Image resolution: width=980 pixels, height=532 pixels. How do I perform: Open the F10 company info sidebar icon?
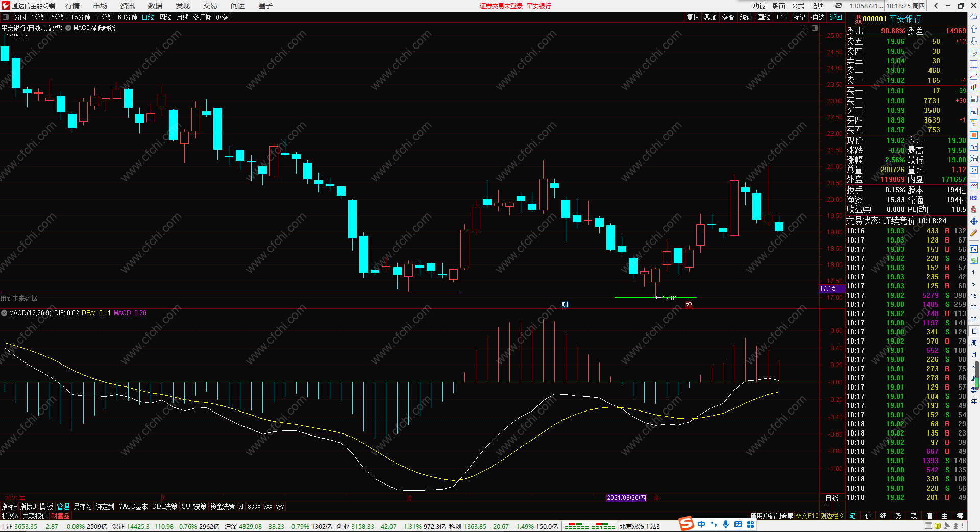point(974,112)
